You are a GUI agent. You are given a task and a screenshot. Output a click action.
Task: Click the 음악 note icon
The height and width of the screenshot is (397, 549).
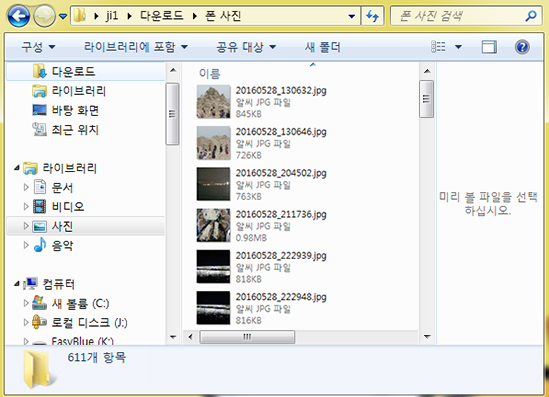tap(40, 245)
